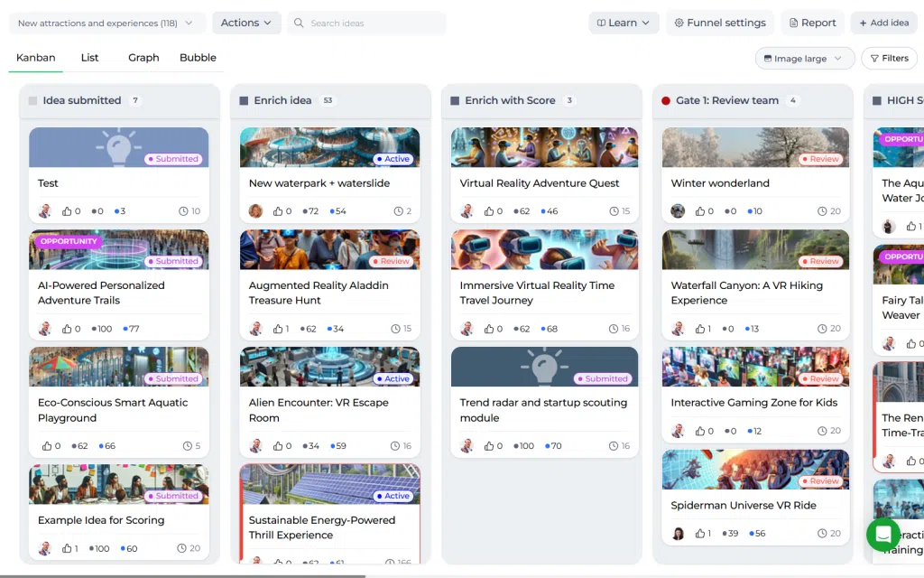The width and height of the screenshot is (924, 578).
Task: Like the Winter wonderland idea
Action: point(699,211)
